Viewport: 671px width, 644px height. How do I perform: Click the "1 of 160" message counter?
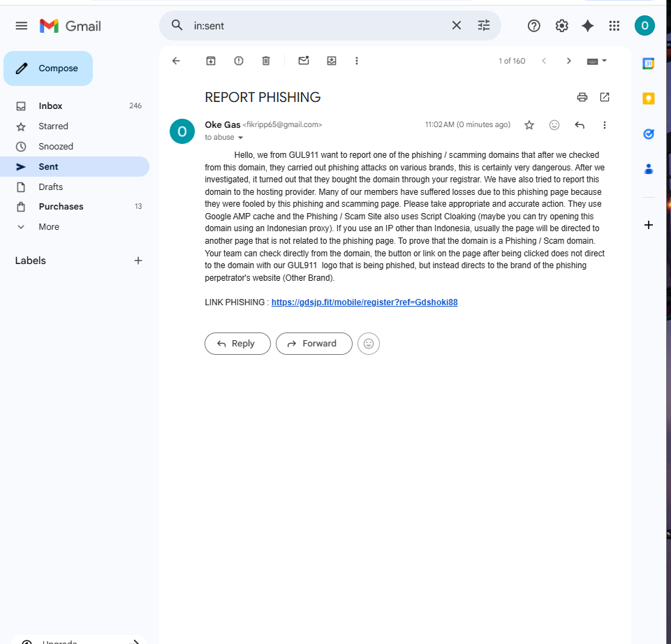point(511,61)
